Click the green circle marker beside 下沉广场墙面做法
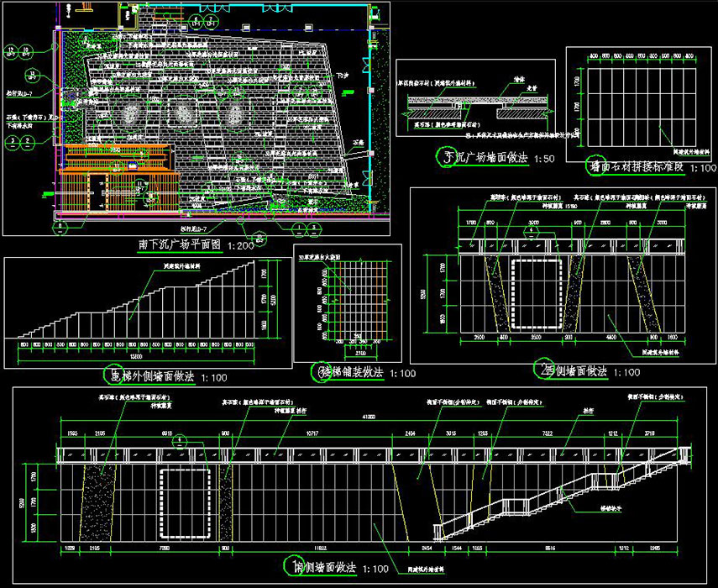This screenshot has height=588, width=718. point(448,157)
